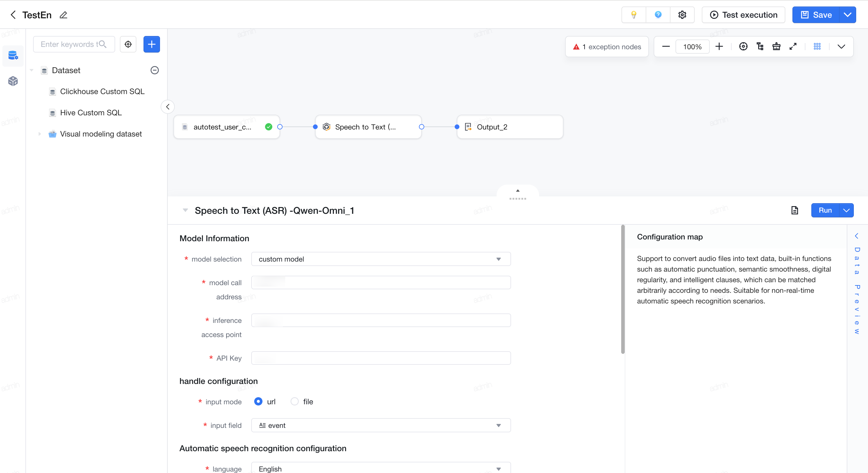This screenshot has height=473, width=868.
Task: Click the auto-layout tree icon in canvas toolbar
Action: click(x=760, y=47)
